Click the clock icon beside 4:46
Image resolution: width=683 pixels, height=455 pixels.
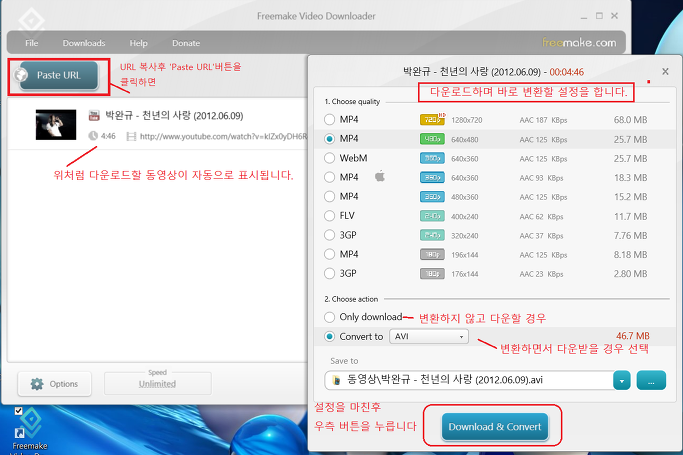tap(93, 136)
